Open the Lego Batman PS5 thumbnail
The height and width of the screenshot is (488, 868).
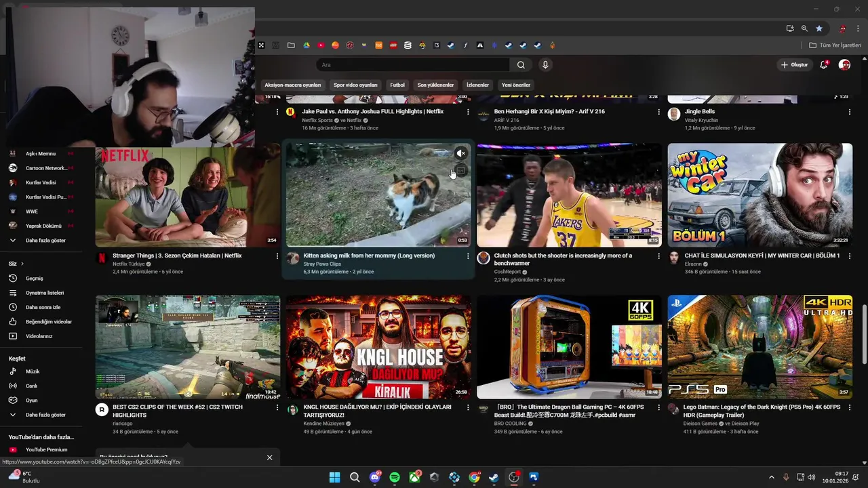(x=759, y=347)
